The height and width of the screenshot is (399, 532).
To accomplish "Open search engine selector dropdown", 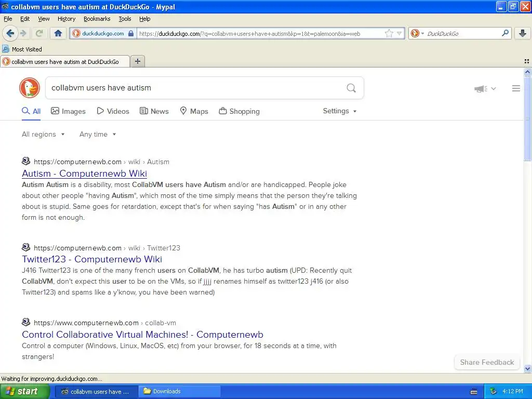I will click(417, 33).
